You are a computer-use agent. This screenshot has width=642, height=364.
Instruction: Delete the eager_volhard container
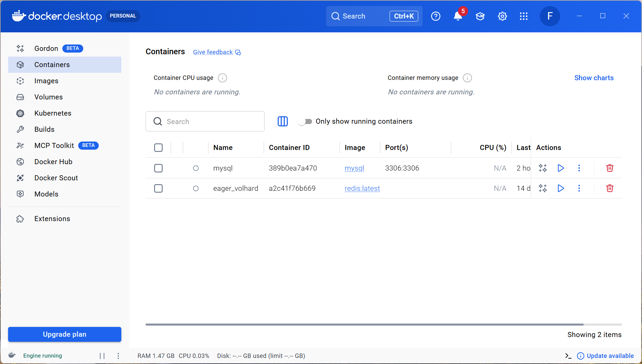[x=610, y=188]
